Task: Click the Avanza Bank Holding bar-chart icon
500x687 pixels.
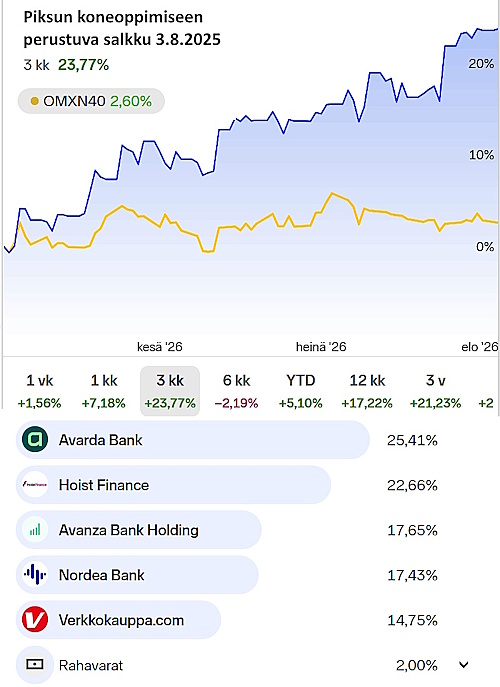Action: [35, 530]
